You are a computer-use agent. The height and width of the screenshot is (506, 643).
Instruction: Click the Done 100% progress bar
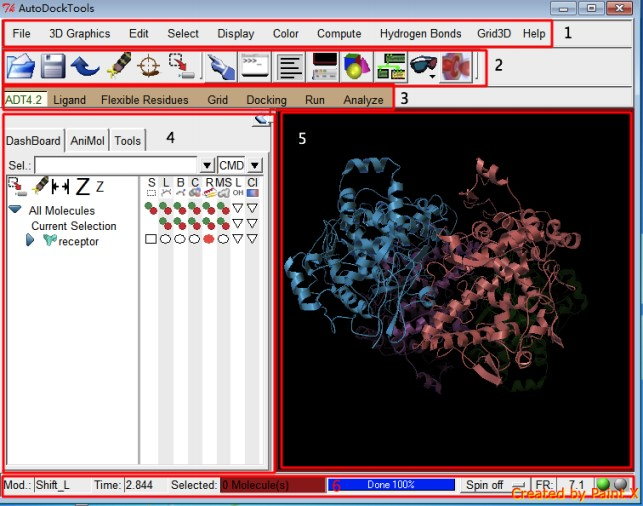tap(391, 485)
